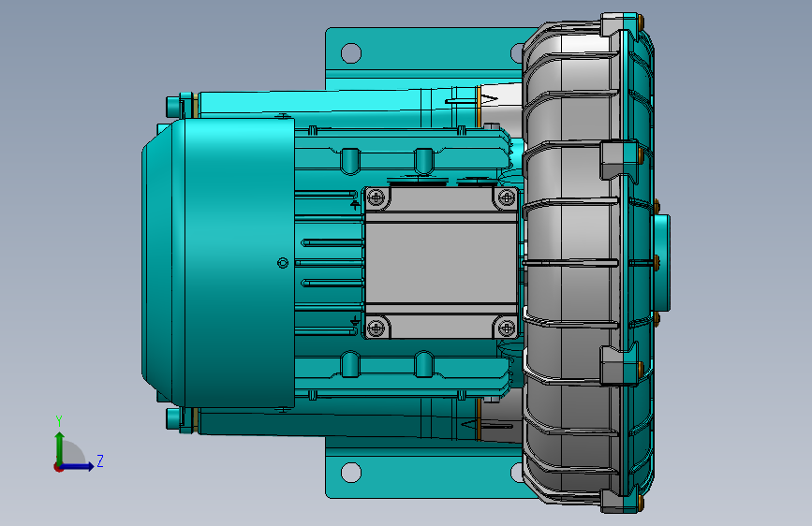812x526 pixels.
Task: Select the upper ground symbol beside the terminal box
Action: point(355,205)
